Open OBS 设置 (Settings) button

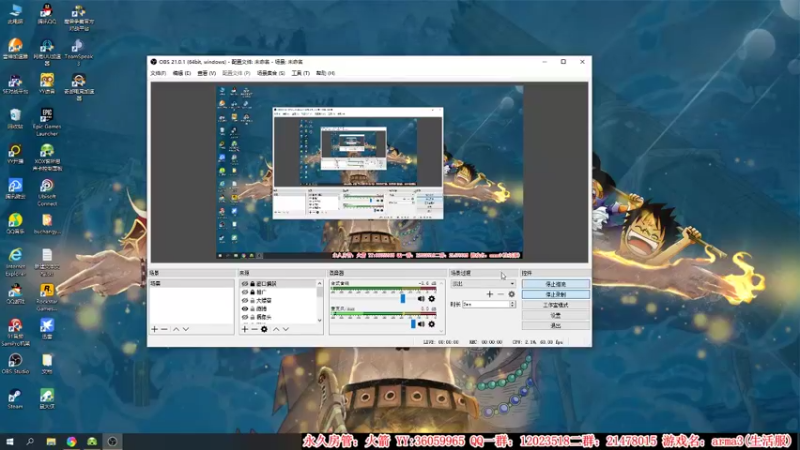[556, 315]
